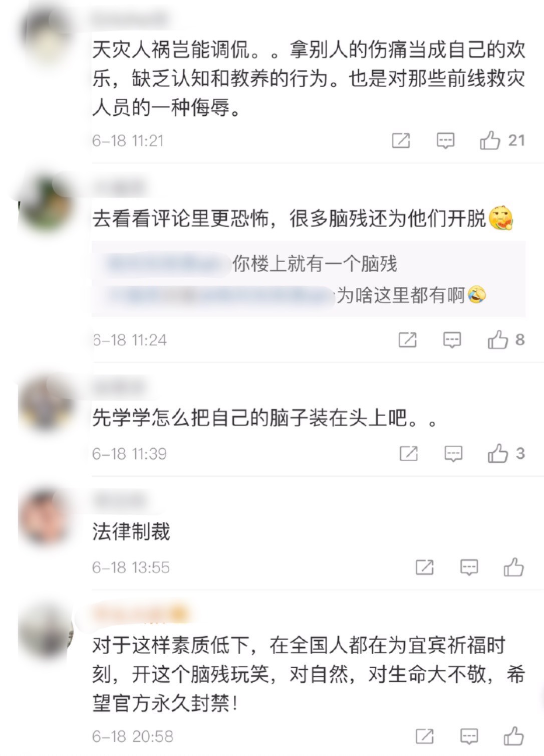Repost the 6-18 11:21 comment
The image size is (544, 756).
[x=401, y=141]
